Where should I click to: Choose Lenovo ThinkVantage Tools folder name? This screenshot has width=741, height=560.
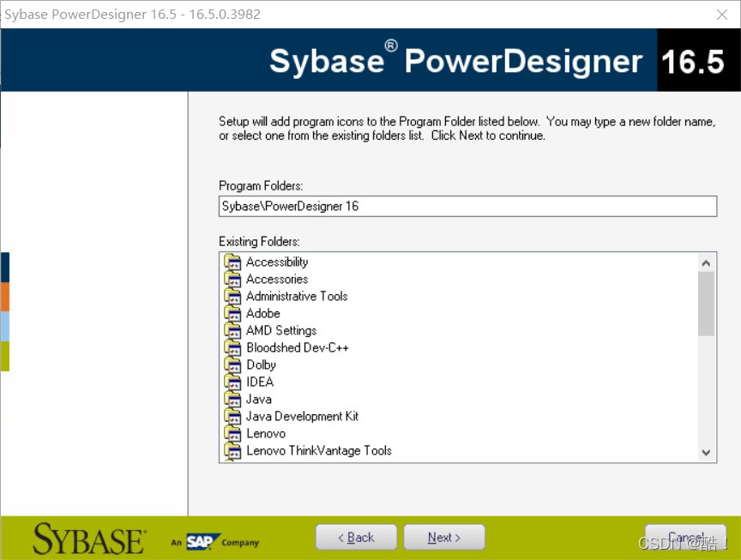coord(319,451)
